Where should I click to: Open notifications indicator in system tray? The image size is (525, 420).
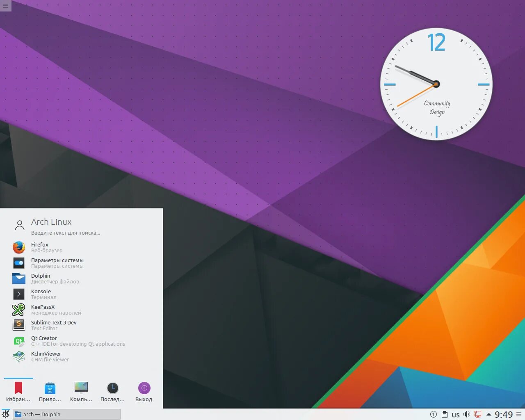(434, 414)
